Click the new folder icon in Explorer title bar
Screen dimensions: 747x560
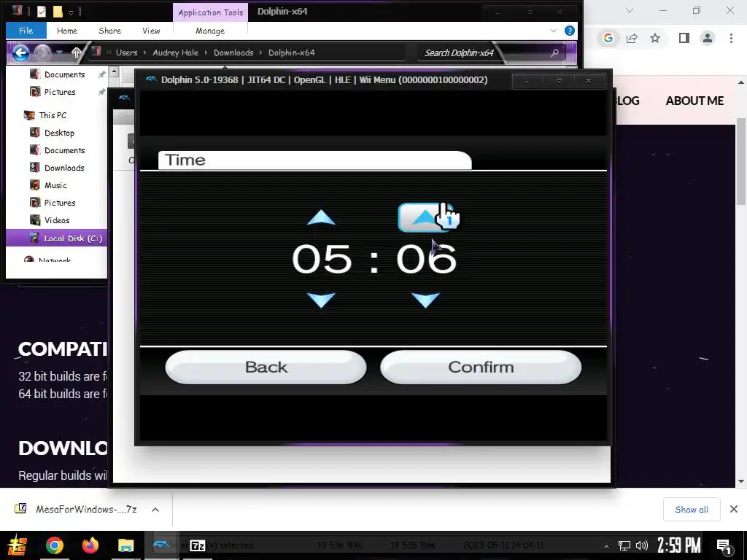click(58, 12)
